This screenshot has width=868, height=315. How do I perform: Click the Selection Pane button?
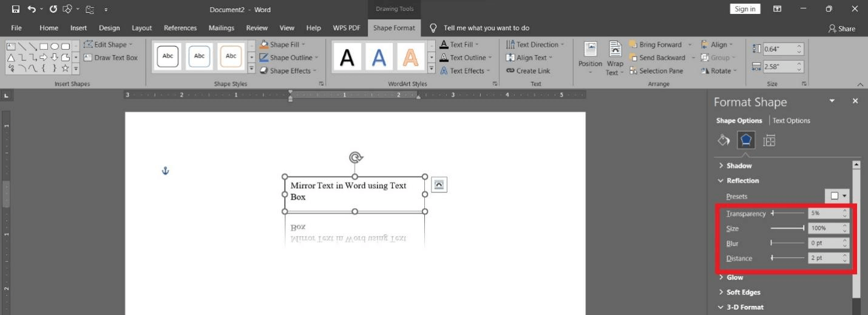pyautogui.click(x=656, y=71)
